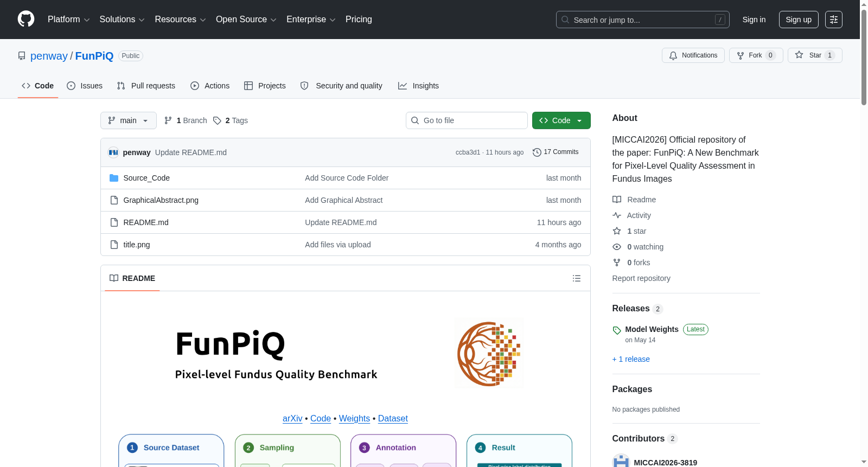
Task: Open the Pull requests tab
Action: [146, 86]
